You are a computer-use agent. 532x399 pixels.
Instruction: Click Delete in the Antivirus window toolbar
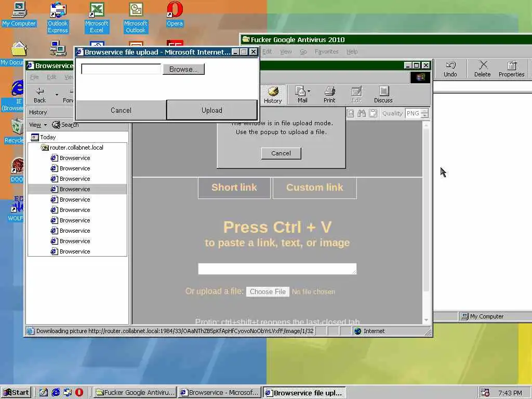(483, 69)
